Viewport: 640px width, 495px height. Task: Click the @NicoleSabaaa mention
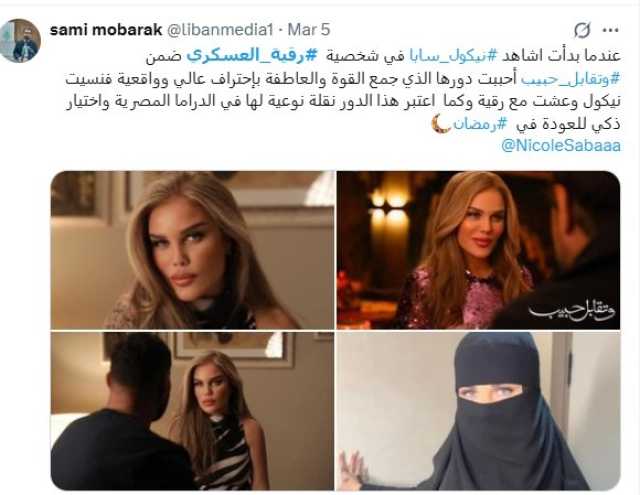(560, 146)
